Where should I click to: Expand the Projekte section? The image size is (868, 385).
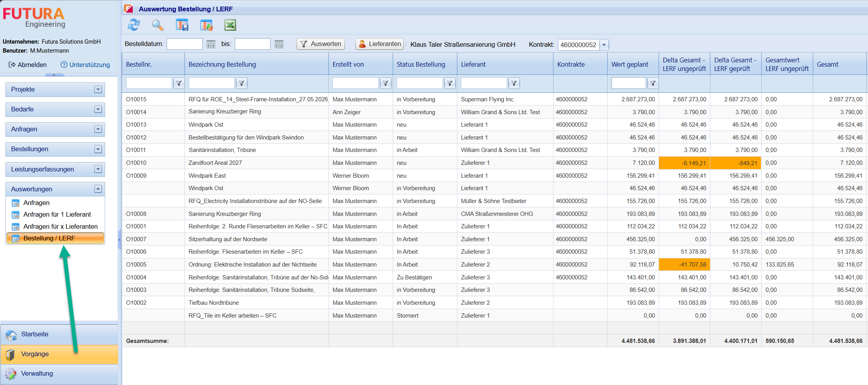pos(98,90)
